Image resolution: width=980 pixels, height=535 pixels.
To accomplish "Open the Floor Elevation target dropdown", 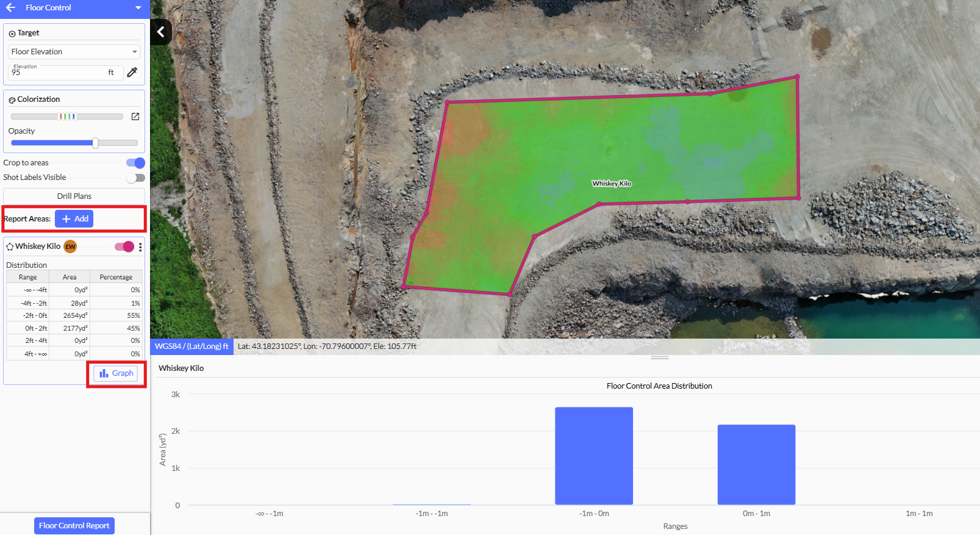I will click(74, 52).
